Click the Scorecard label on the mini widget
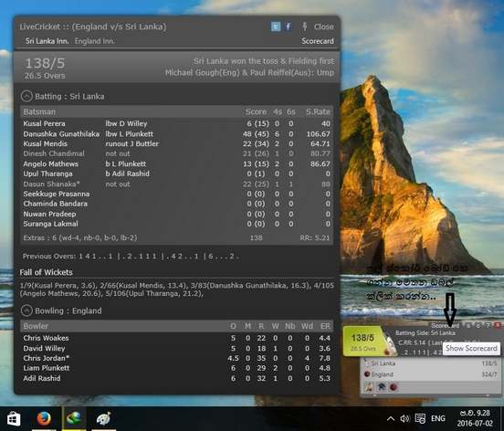504x431 pixels. (445, 325)
